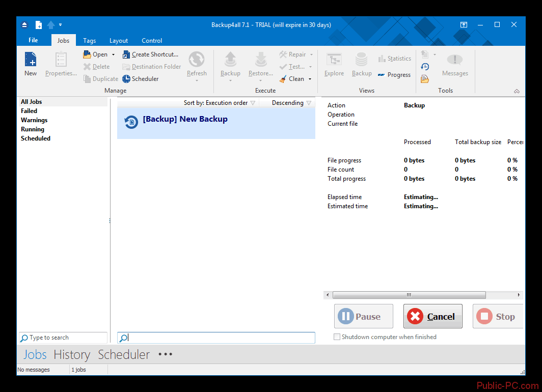This screenshot has height=392, width=542.
Task: Click the Messages icon in Tools
Action: click(455, 60)
